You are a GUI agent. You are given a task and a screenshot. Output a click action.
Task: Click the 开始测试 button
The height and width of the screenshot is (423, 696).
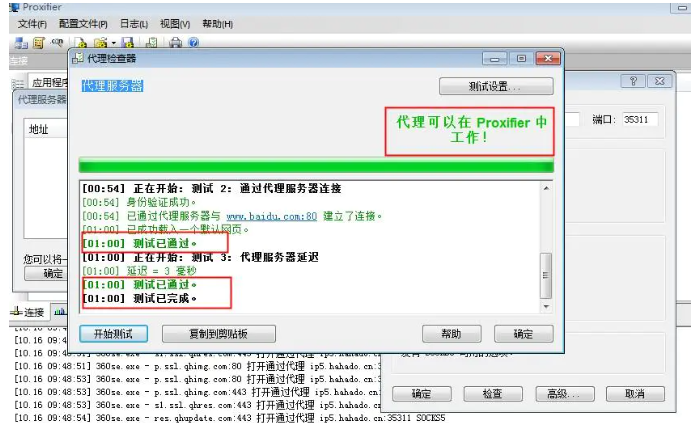coord(114,334)
